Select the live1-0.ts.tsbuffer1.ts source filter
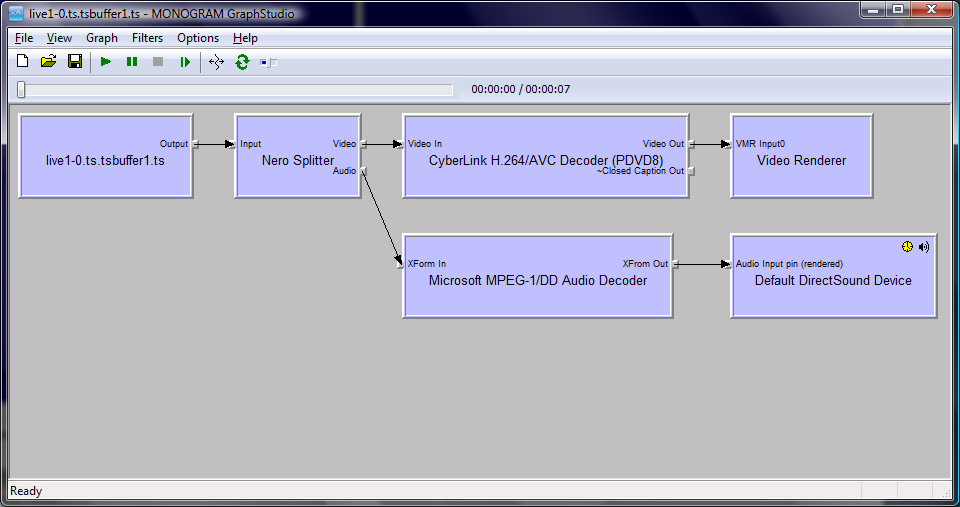Viewport: 960px width, 507px height. (106, 156)
